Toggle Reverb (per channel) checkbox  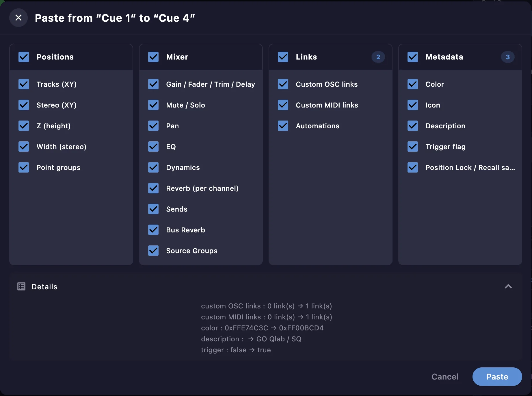click(153, 188)
